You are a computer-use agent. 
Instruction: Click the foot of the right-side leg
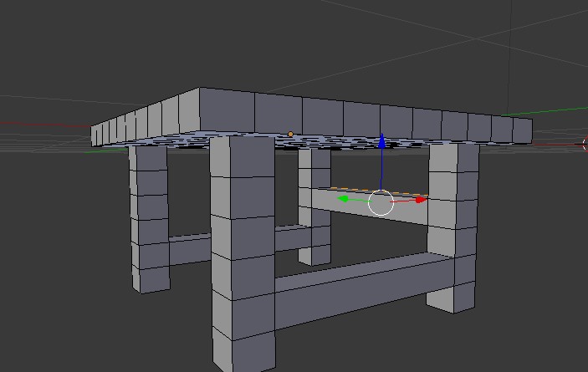tap(453, 294)
